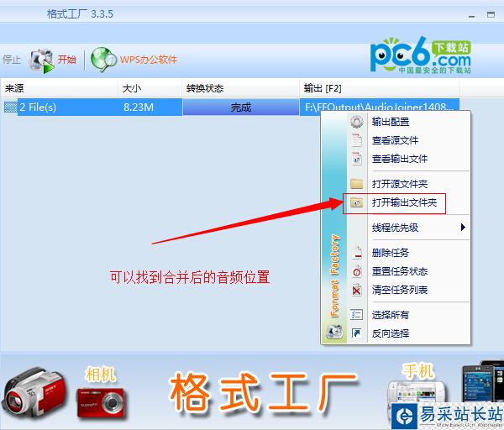Open the 线程优先级 submenu entry

point(396,228)
